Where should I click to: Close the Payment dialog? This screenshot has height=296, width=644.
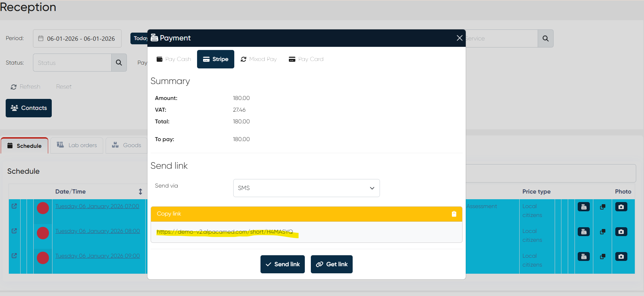tap(459, 38)
